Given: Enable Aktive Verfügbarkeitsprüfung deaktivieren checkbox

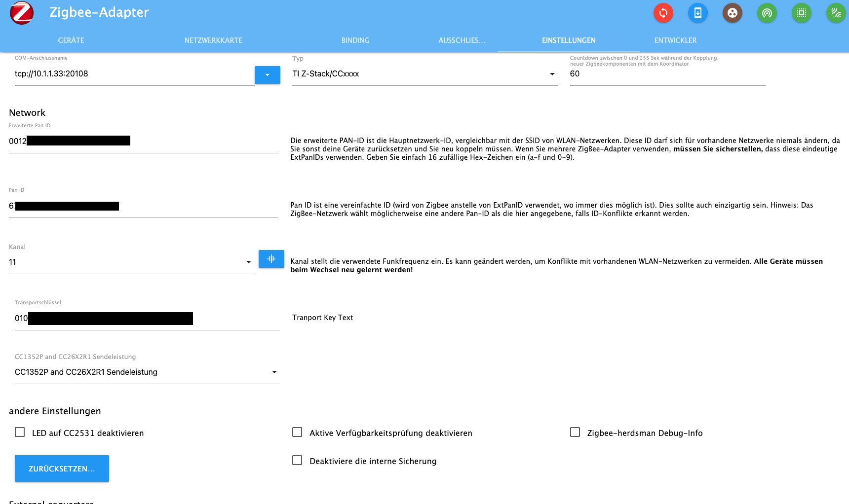Looking at the screenshot, I should click(297, 432).
